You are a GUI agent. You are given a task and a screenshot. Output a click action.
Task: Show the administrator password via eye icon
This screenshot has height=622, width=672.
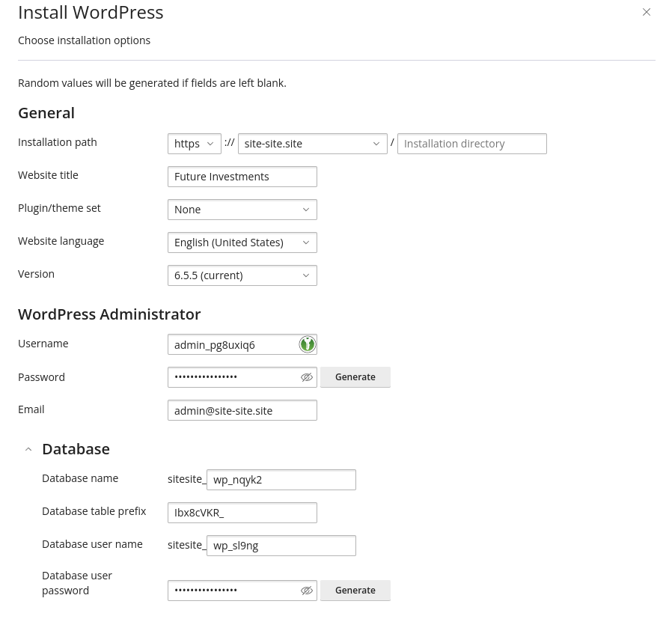pyautogui.click(x=306, y=377)
